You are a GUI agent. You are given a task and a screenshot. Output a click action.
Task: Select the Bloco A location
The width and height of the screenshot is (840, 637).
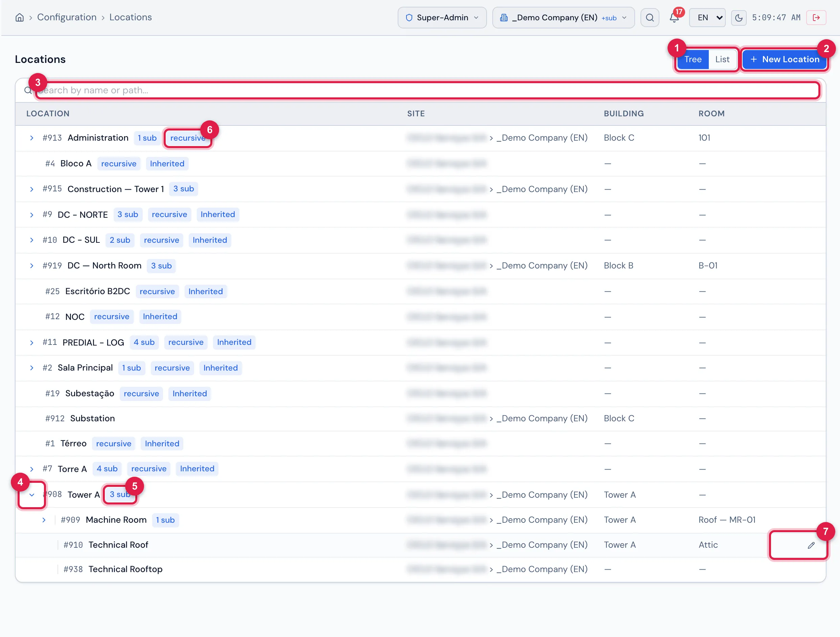75,164
